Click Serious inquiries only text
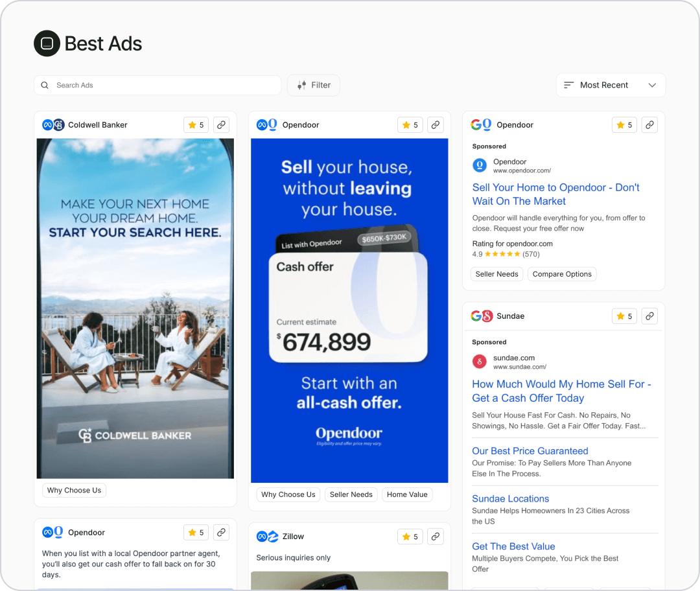The image size is (700, 591). (294, 557)
